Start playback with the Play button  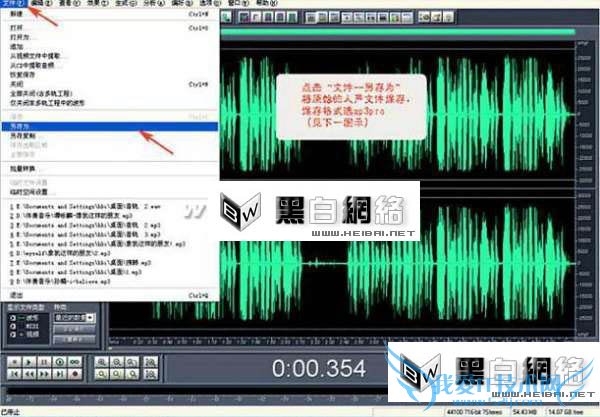pos(29,362)
